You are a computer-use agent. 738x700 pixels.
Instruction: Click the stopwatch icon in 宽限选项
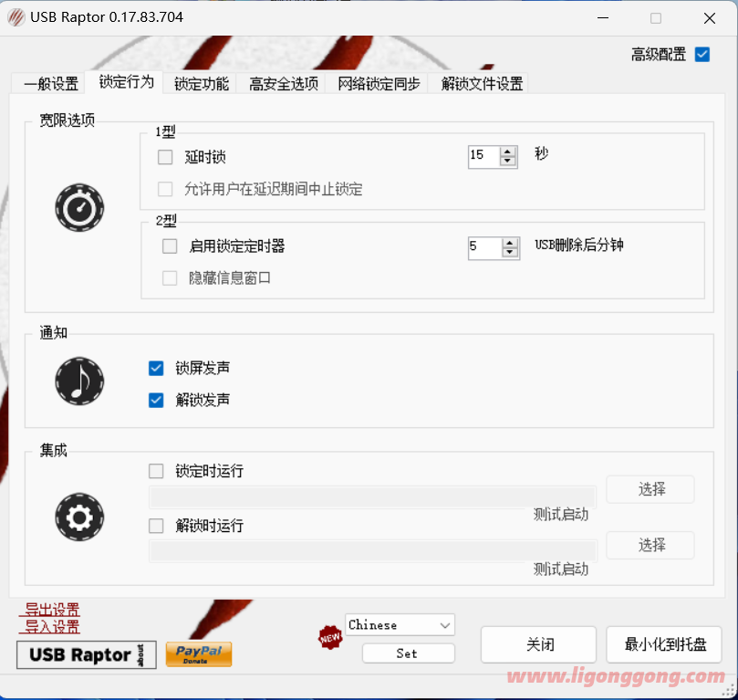coord(79,208)
